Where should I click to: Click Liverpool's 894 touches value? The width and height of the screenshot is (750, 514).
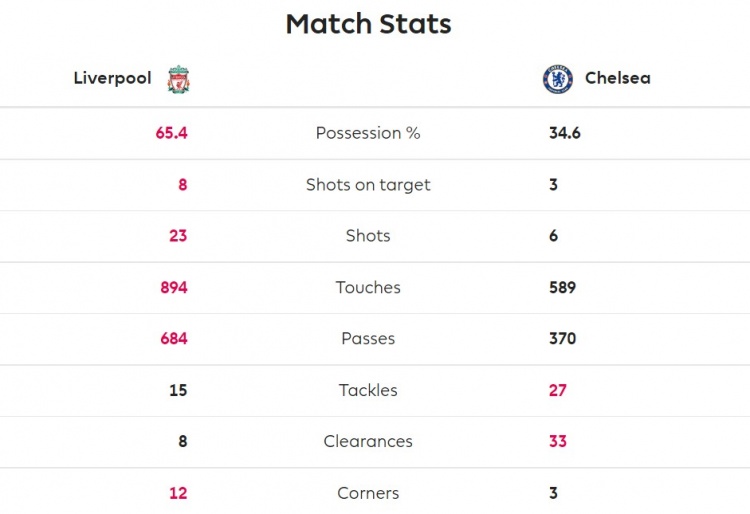[x=174, y=288]
